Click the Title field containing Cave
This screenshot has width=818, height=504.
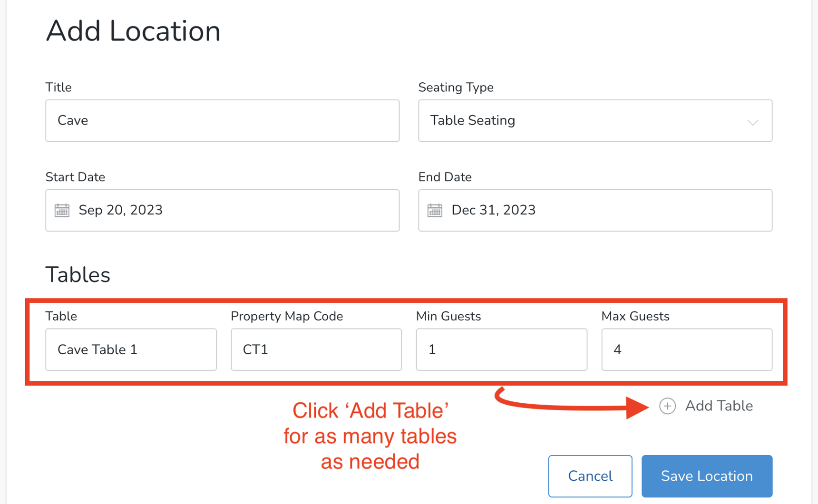coord(222,120)
